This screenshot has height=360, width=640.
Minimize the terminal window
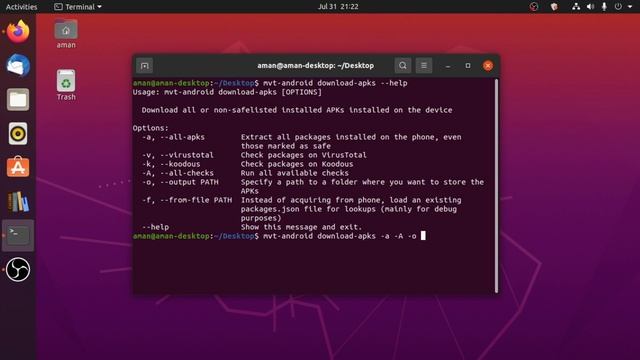448,66
